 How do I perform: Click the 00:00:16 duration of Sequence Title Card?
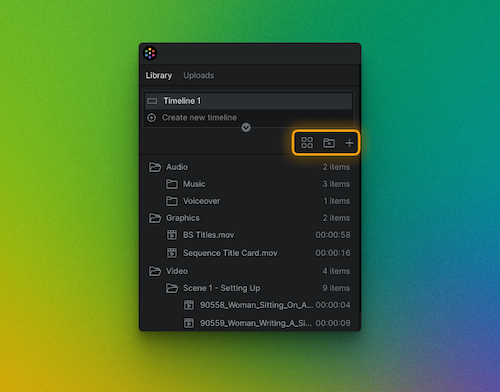coord(333,253)
